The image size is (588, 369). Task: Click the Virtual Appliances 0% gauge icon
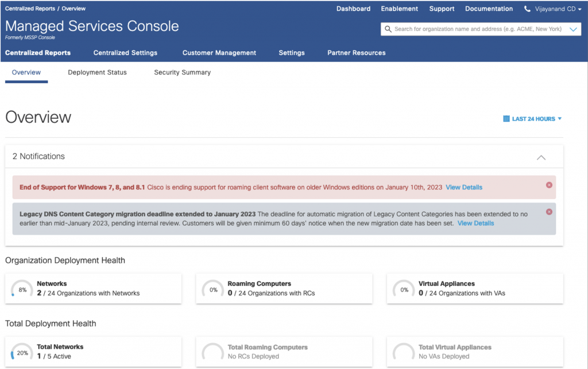pyautogui.click(x=404, y=290)
